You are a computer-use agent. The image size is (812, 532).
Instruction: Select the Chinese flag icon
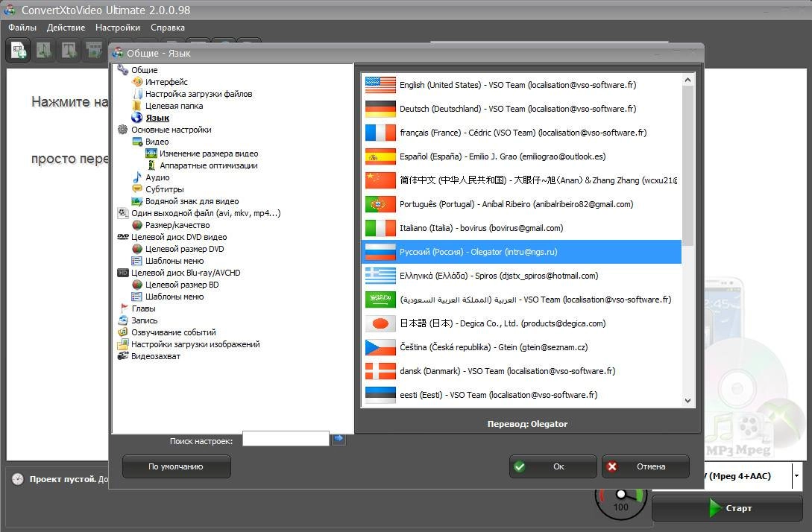(x=380, y=180)
